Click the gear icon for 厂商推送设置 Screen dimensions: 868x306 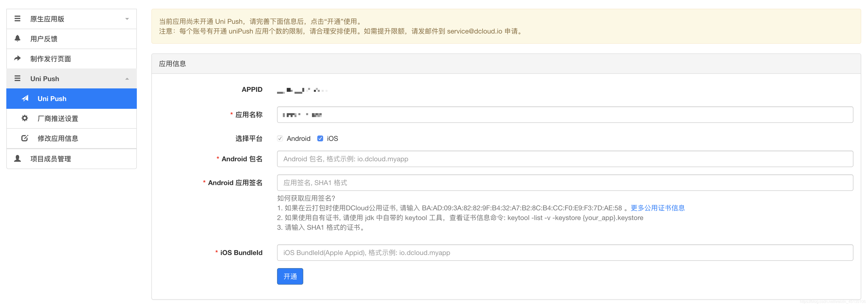25,118
